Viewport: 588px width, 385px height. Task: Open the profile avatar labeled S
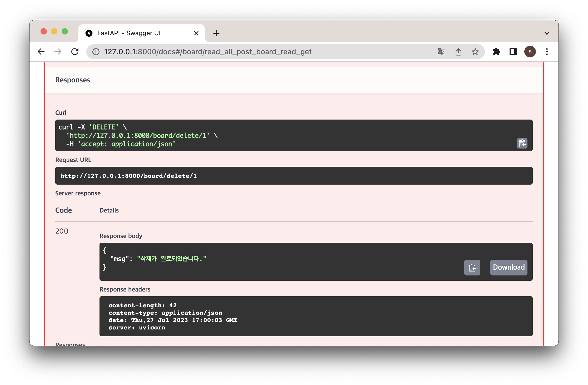click(530, 52)
